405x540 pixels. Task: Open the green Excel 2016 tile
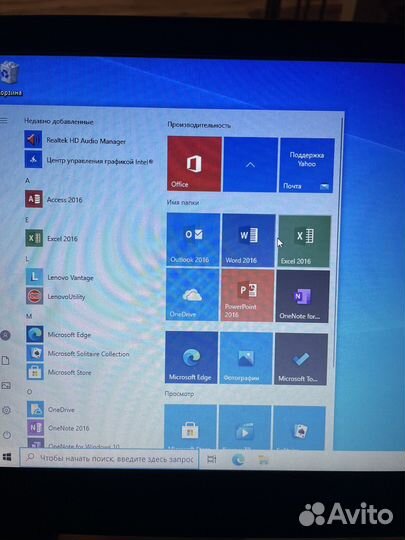pos(304,241)
